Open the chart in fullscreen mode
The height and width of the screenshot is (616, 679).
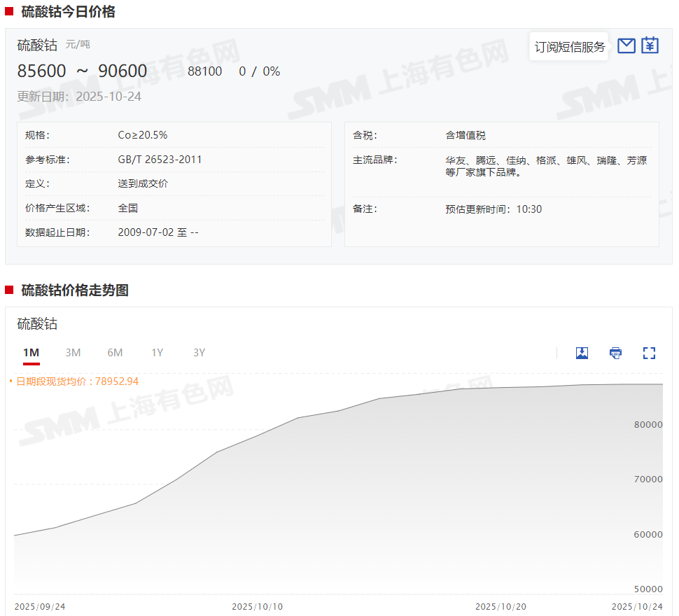coord(649,353)
